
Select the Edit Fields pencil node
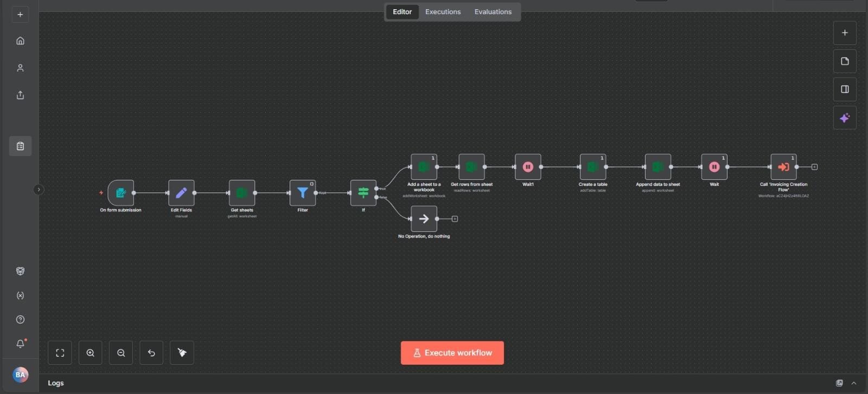click(181, 193)
